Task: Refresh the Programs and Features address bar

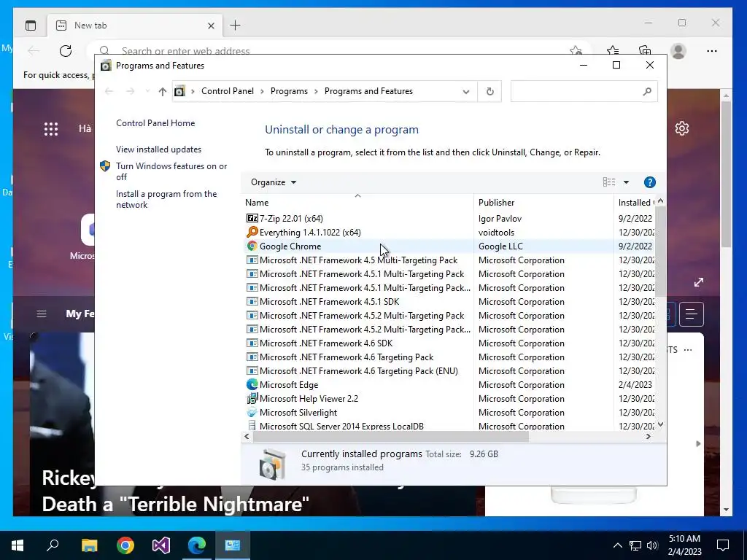Action: coord(489,91)
